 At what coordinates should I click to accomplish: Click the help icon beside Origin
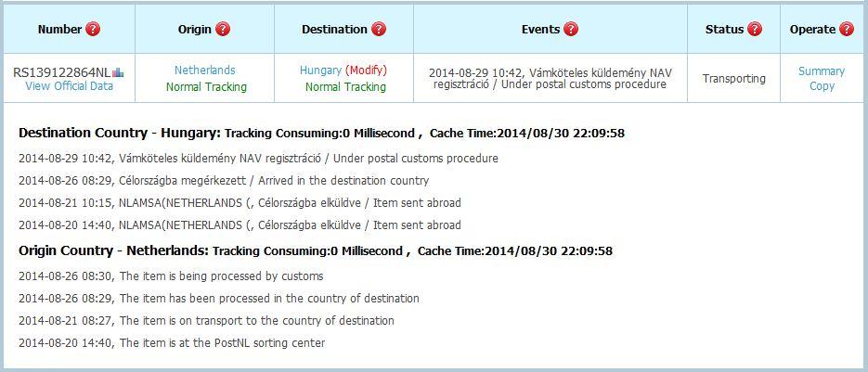(x=223, y=29)
